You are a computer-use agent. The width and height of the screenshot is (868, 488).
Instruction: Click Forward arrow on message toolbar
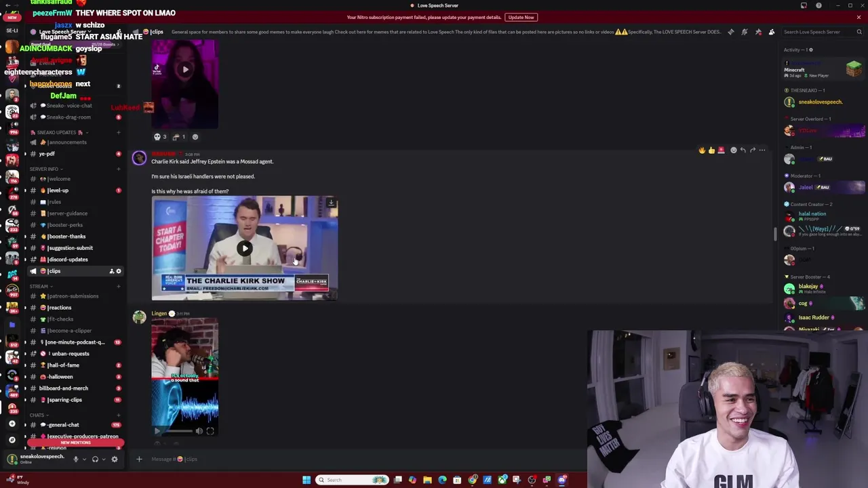coord(752,150)
